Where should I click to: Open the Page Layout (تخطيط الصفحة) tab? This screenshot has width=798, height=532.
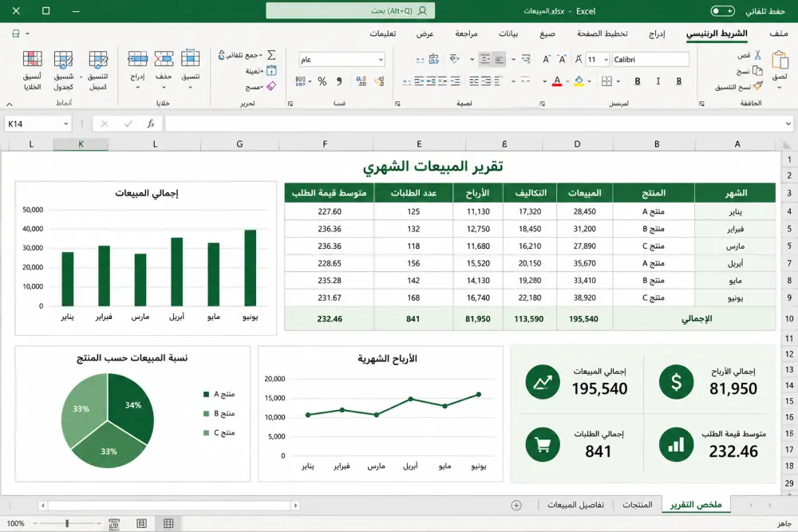(x=602, y=33)
